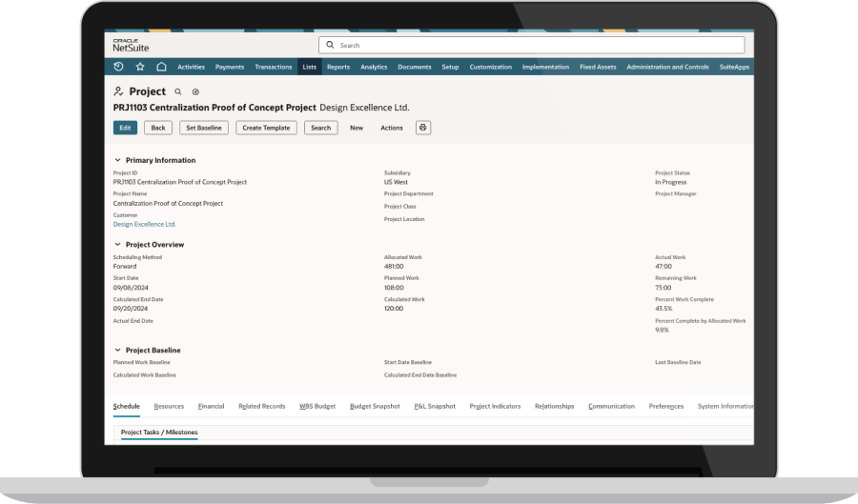
Task: Open the Design Excellence Ltd. customer link
Action: click(x=145, y=225)
